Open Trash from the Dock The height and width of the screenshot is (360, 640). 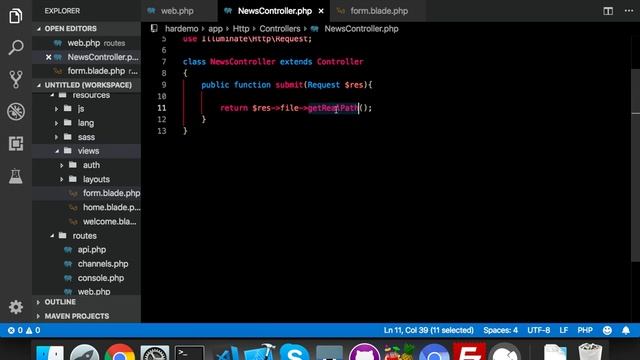(590, 353)
